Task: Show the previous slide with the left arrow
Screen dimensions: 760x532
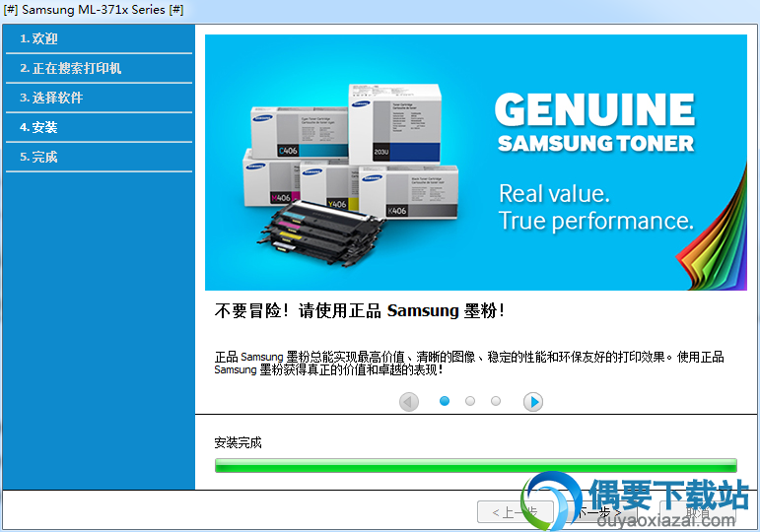Action: coord(409,402)
